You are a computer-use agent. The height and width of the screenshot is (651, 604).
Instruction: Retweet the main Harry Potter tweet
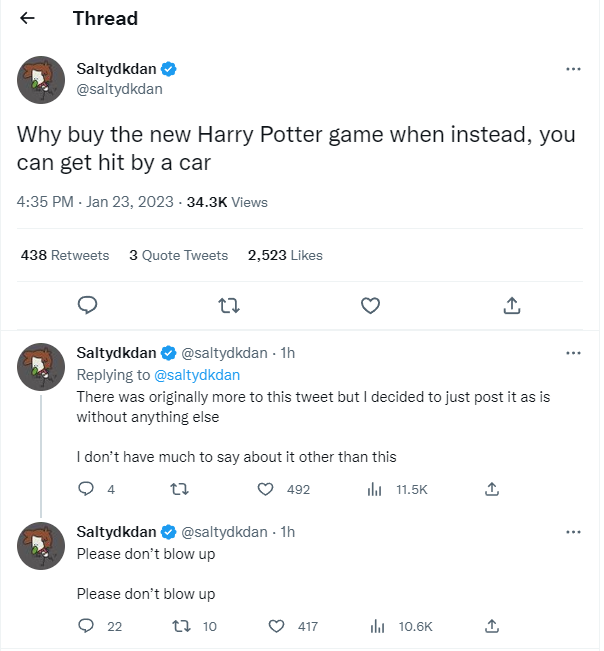(x=229, y=305)
